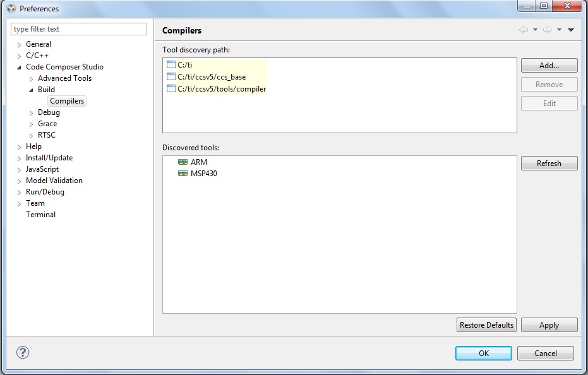Collapse the Code Composer Studio node
Image resolution: width=588 pixels, height=375 pixels.
click(19, 68)
